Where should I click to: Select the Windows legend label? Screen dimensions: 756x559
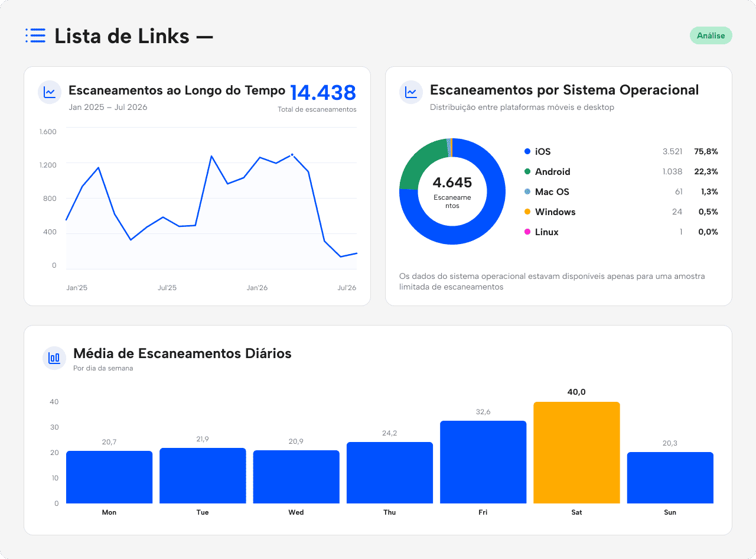[555, 212]
